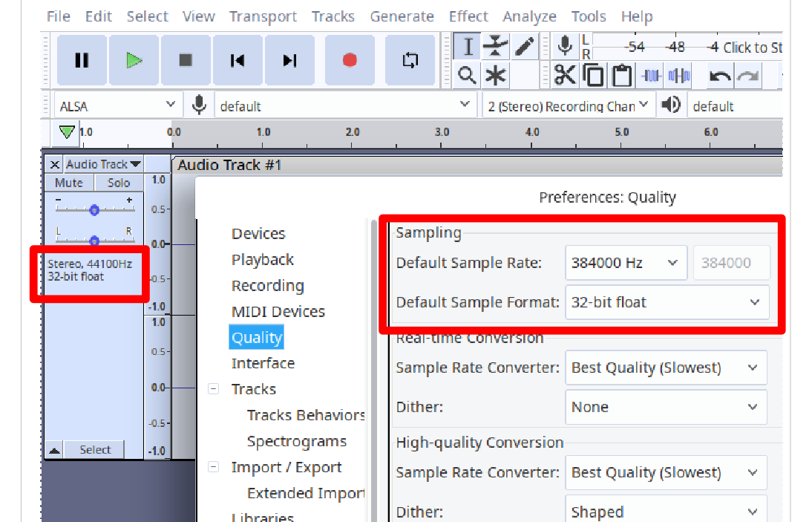
Task: Open the recording device 'default' dropdown
Action: tap(345, 105)
